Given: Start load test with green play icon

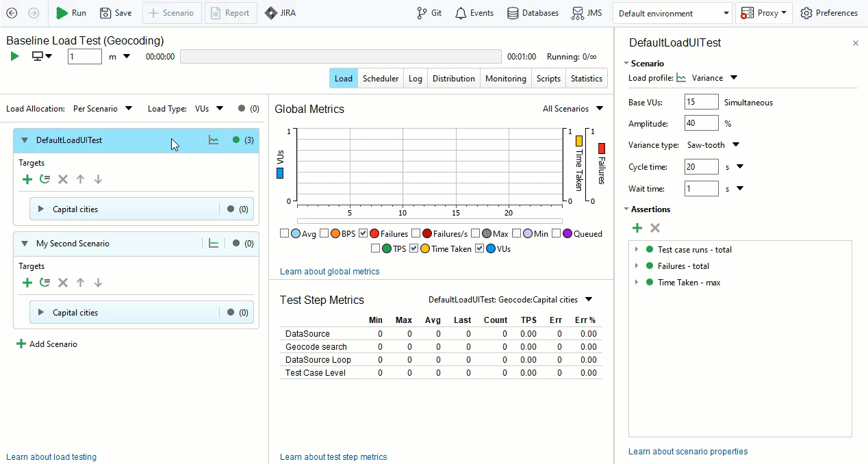Looking at the screenshot, I should [x=15, y=56].
